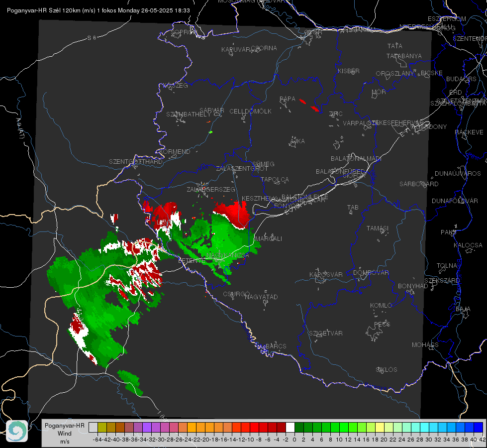Image resolution: width=487 pixels, height=448 pixels.
Task: Click the TAMASI city label
Action: point(378,228)
